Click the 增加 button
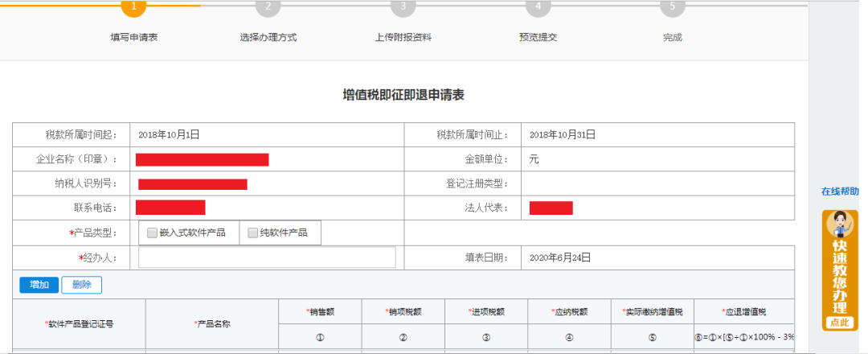Screen dimensions: 868x354 [39, 285]
